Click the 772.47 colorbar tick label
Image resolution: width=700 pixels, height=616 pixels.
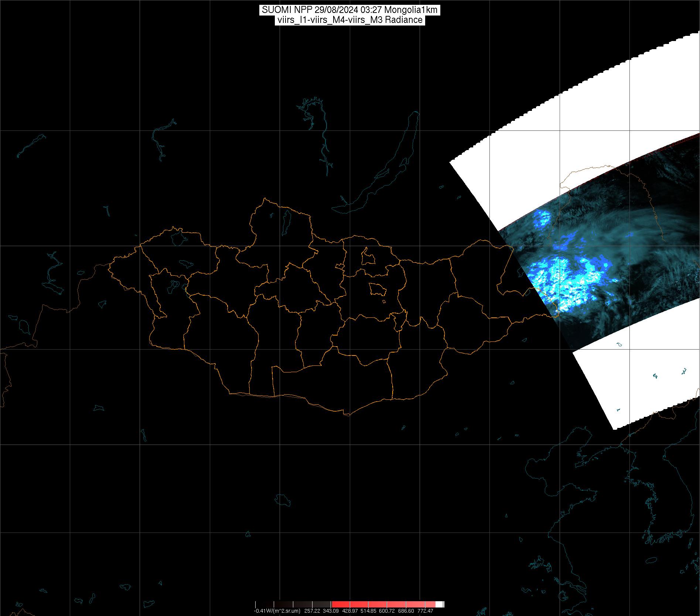(426, 611)
